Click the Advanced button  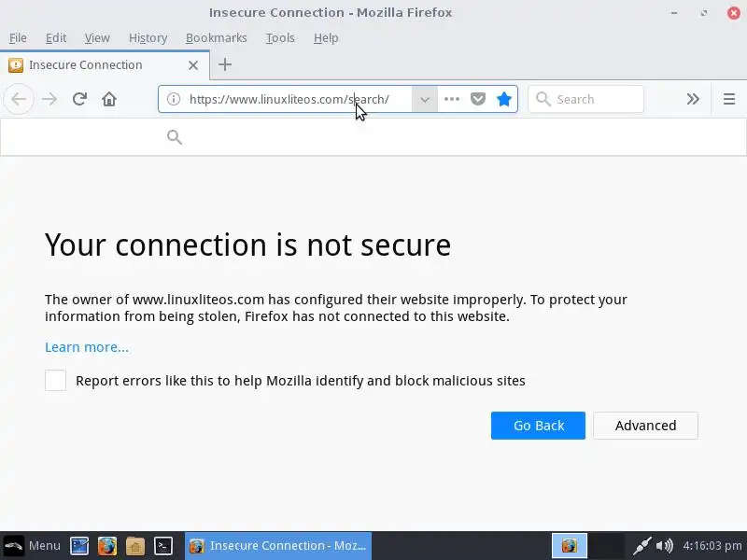point(645,426)
